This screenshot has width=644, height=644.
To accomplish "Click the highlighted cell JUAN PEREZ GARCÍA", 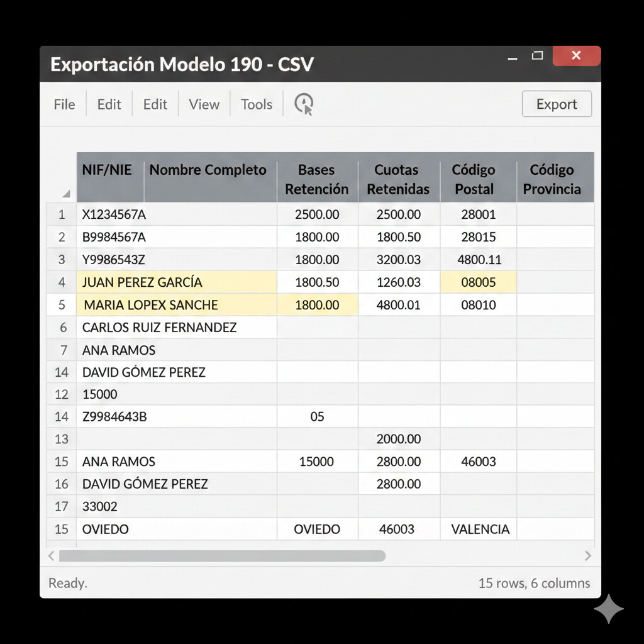I will point(177,282).
